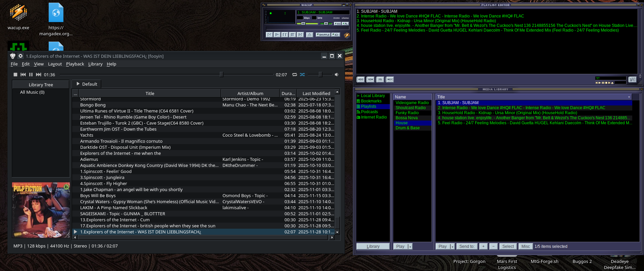Toggle repeat mode in fooyin
644x271 pixels.
click(x=295, y=75)
